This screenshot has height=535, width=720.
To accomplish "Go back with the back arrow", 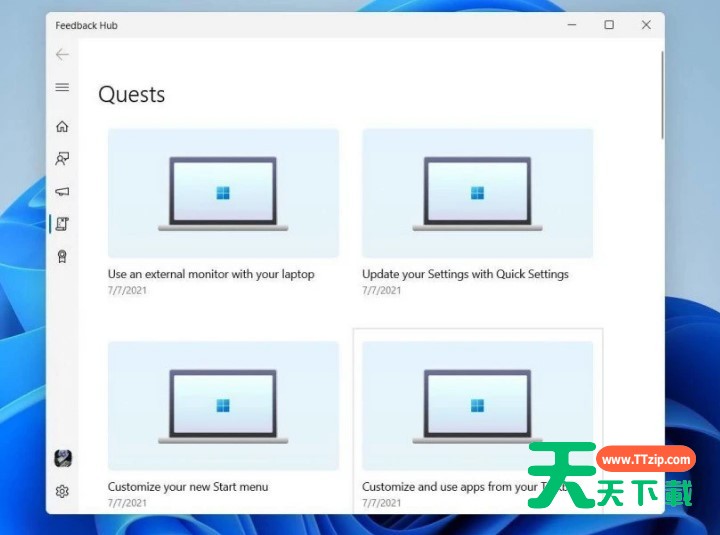I will point(62,55).
